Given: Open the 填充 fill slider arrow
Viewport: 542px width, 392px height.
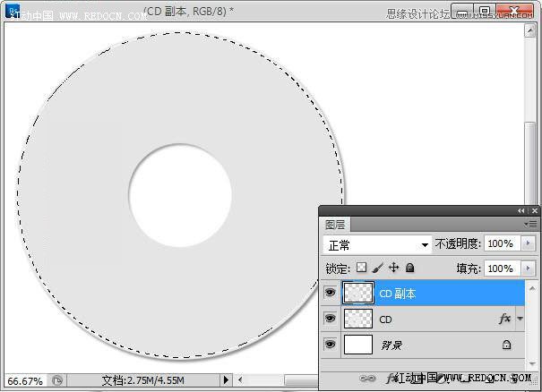Looking at the screenshot, I should (x=529, y=268).
